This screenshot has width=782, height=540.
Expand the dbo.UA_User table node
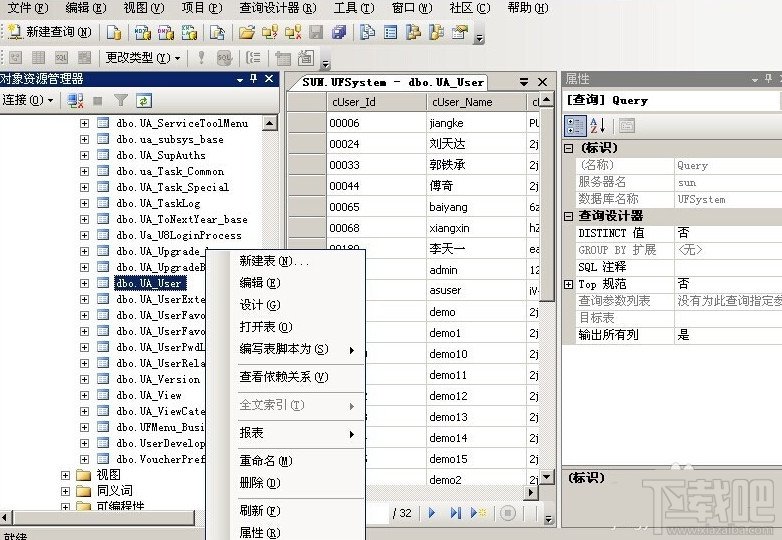pyautogui.click(x=84, y=283)
